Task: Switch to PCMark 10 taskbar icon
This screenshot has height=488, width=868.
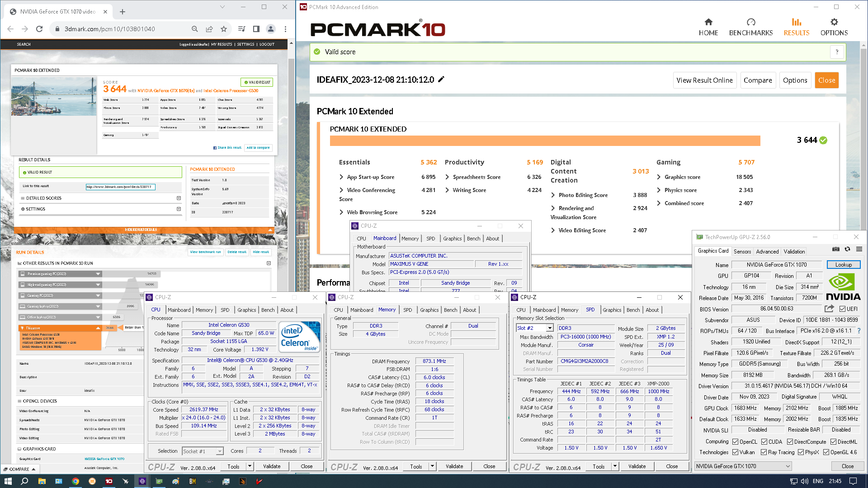Action: [x=109, y=481]
